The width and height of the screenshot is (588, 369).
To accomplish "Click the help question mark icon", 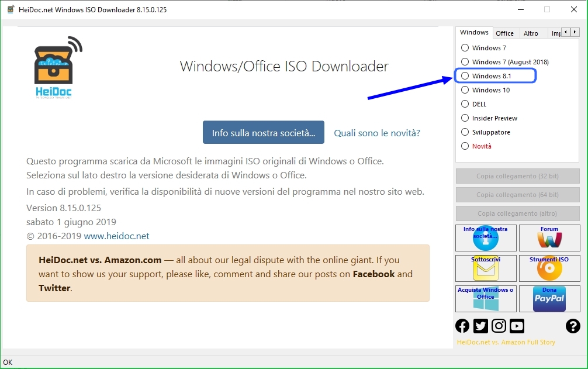I will pos(573,326).
